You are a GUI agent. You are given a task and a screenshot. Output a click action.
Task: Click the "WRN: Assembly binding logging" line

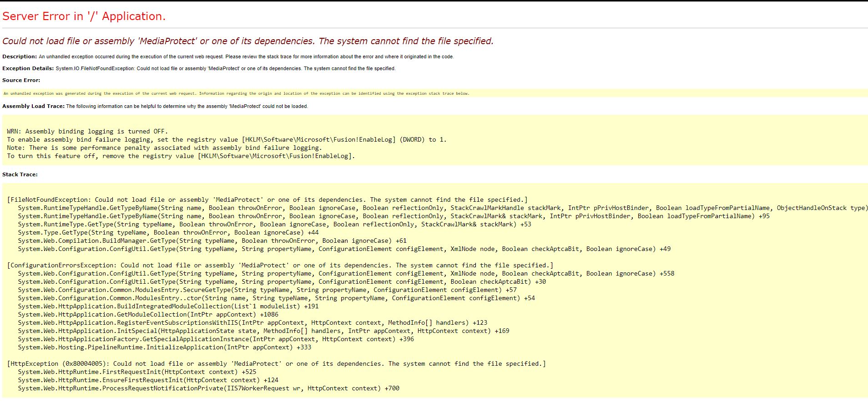coord(87,131)
